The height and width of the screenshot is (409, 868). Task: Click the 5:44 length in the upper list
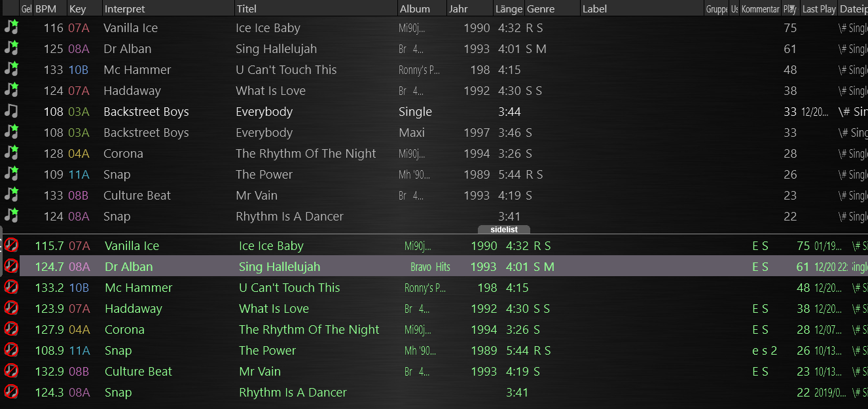point(509,174)
